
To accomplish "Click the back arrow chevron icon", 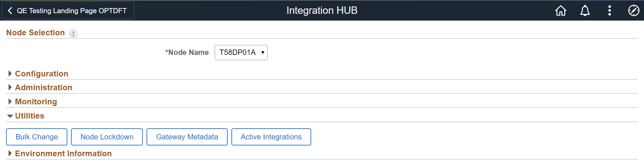I will pyautogui.click(x=10, y=11).
